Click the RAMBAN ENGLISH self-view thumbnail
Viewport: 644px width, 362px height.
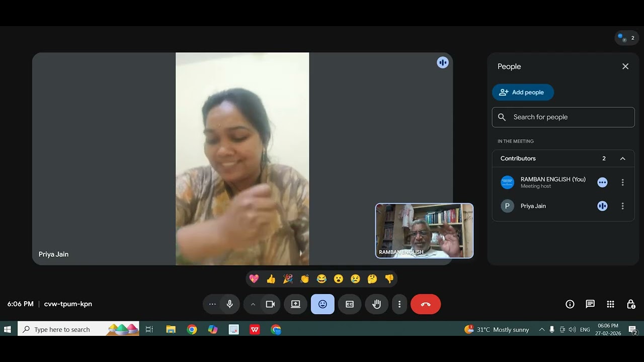(424, 231)
